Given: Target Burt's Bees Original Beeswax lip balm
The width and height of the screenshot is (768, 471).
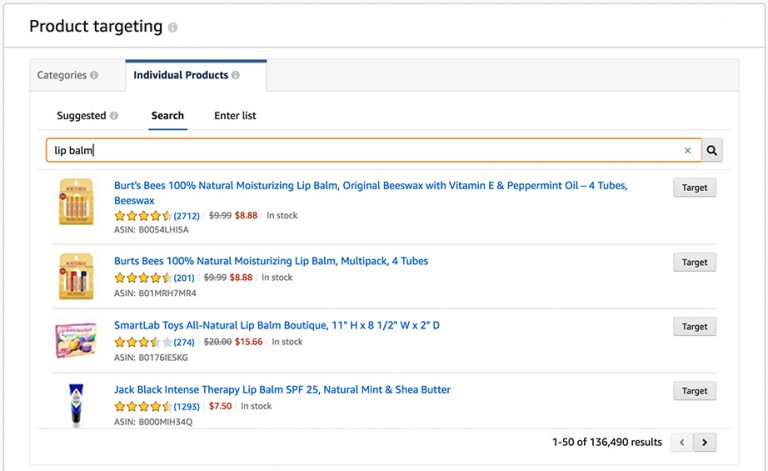Looking at the screenshot, I should pyautogui.click(x=695, y=188).
